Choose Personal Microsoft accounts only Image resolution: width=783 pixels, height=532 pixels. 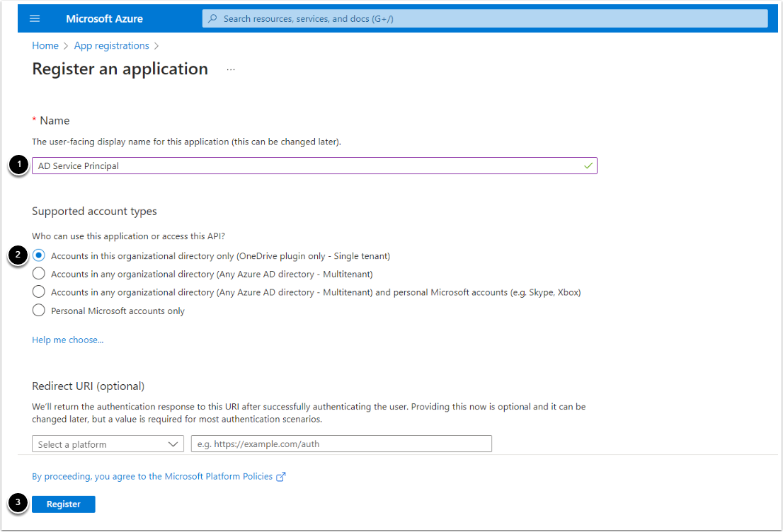click(39, 311)
